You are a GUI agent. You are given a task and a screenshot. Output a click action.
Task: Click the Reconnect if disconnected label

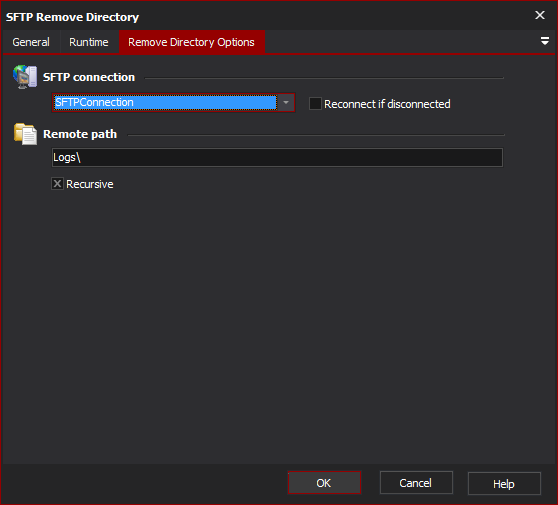point(387,104)
